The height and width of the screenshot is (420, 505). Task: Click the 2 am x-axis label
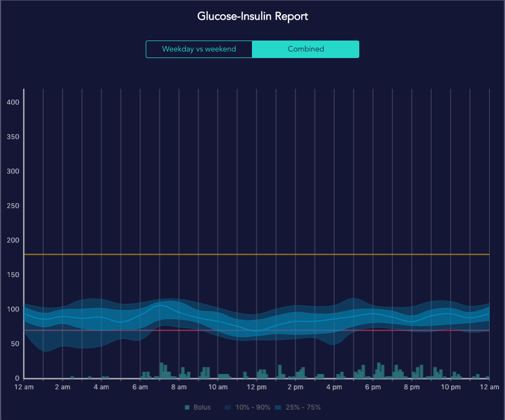pyautogui.click(x=62, y=387)
